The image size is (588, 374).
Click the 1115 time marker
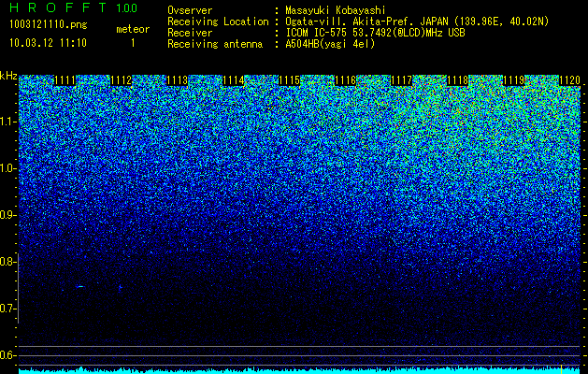(289, 80)
